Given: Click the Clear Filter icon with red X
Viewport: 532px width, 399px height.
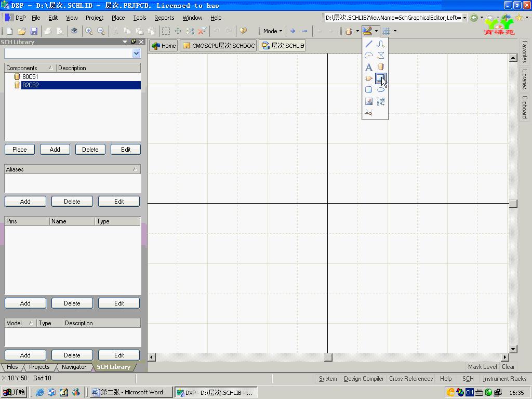Looking at the screenshot, I should [202, 31].
